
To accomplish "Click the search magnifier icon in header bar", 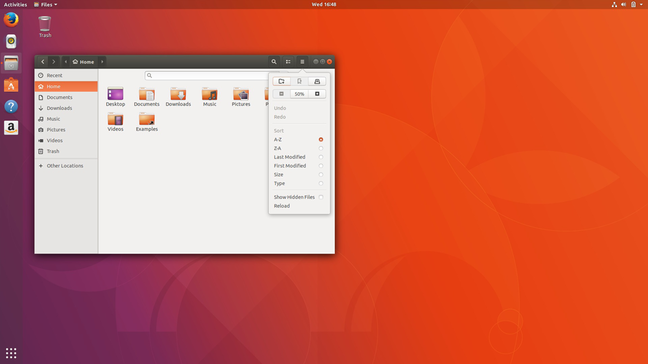I will 274,62.
